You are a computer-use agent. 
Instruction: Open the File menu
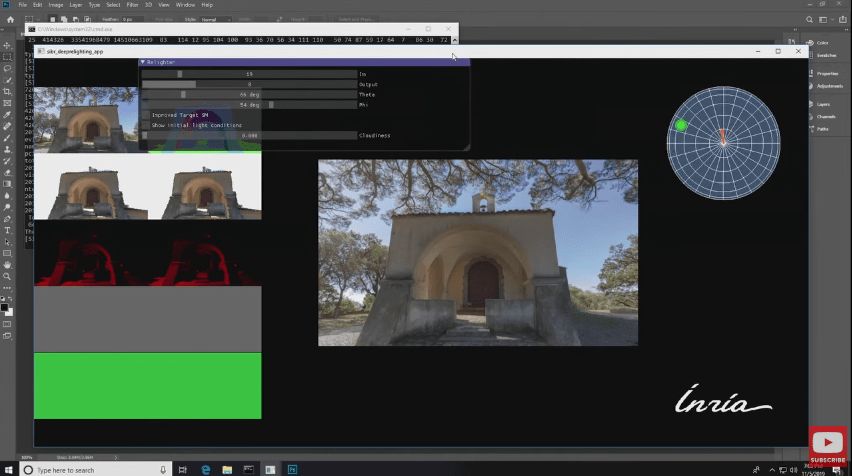point(23,5)
